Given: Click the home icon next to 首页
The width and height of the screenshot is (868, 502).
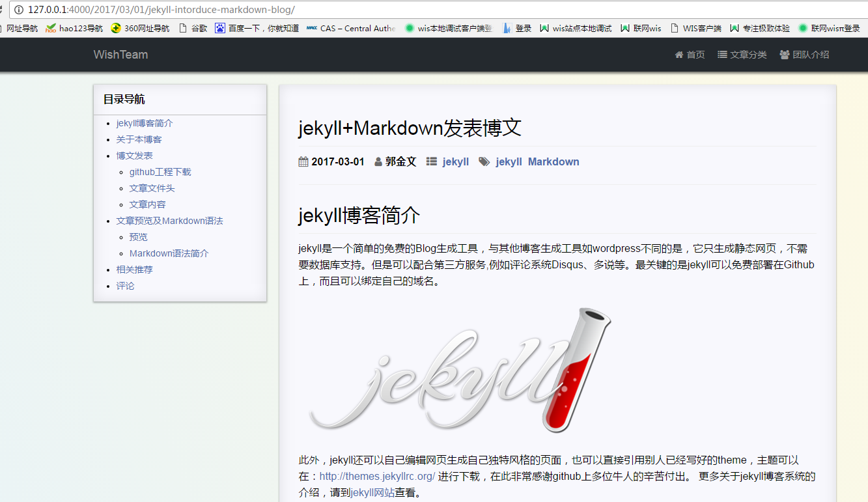Looking at the screenshot, I should pos(679,55).
